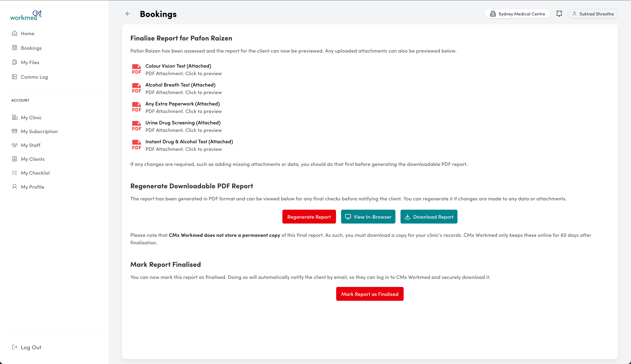
Task: Click the back arrow beside Bookings
Action: point(128,14)
